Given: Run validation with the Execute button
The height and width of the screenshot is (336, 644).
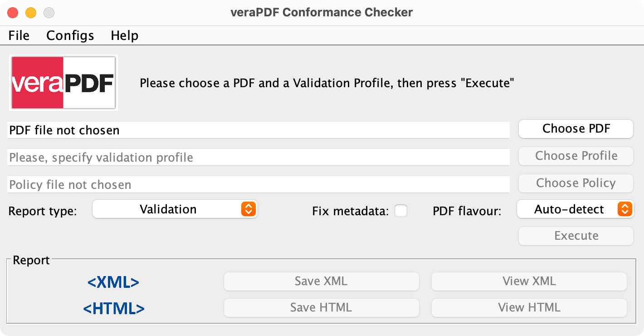Looking at the screenshot, I should 576,236.
